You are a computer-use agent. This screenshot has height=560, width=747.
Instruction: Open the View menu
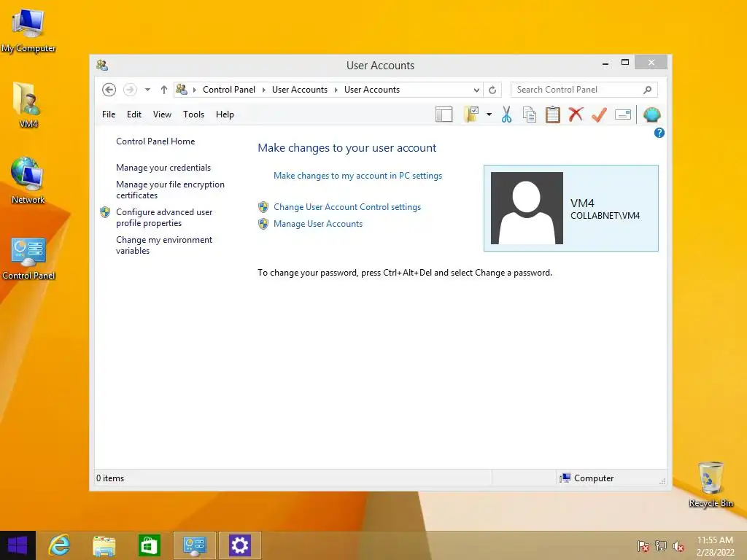(162, 114)
